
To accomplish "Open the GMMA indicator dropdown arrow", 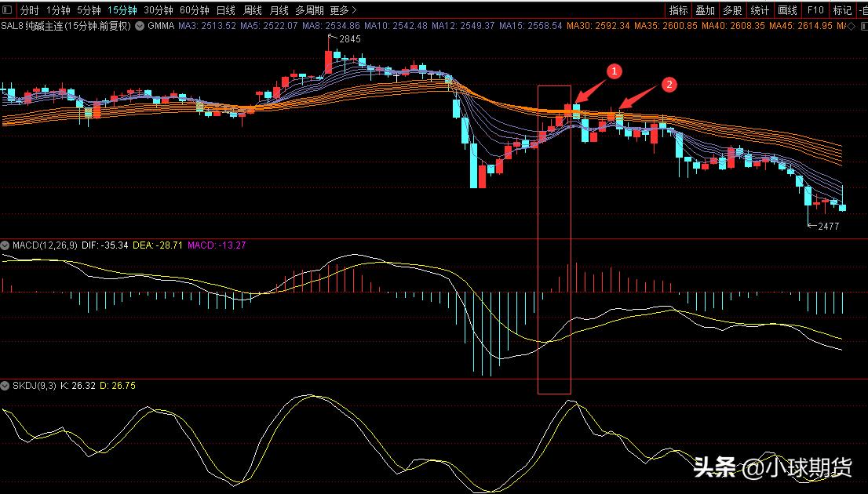I will (140, 25).
